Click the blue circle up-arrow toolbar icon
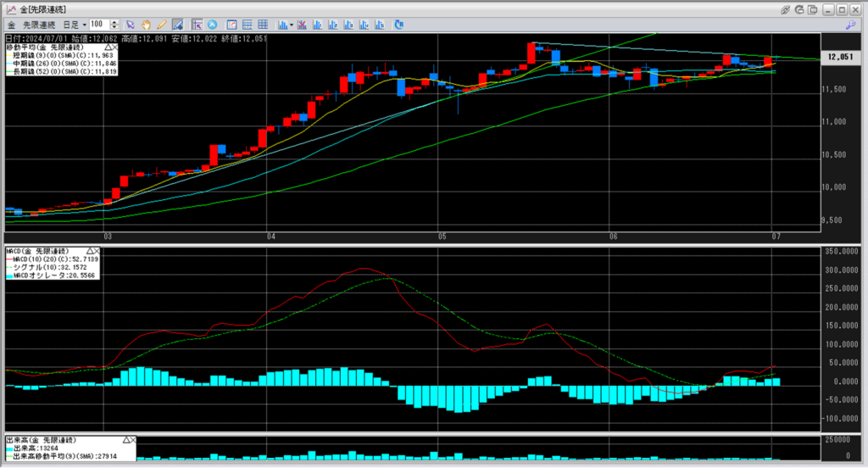Image resolution: width=868 pixels, height=468 pixels. coord(212,25)
